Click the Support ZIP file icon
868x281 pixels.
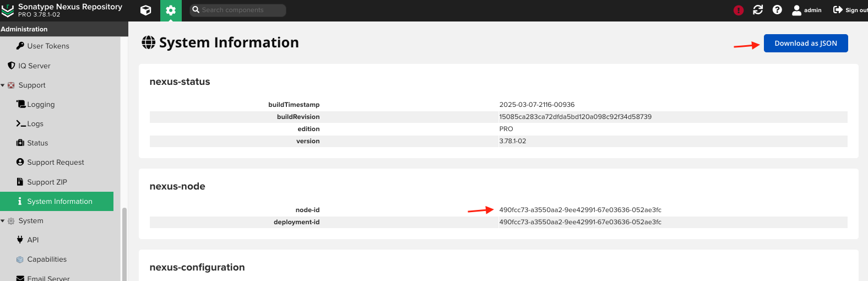click(x=20, y=182)
